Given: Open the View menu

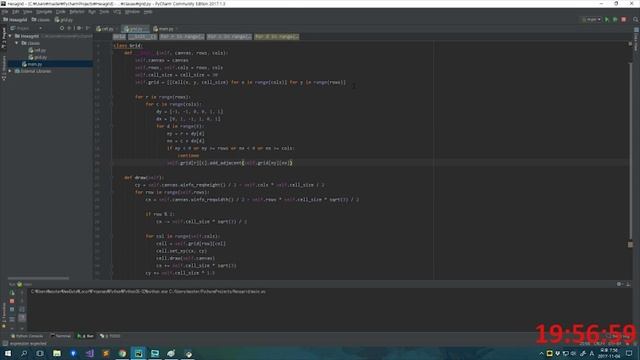Looking at the screenshot, I should point(27,12).
